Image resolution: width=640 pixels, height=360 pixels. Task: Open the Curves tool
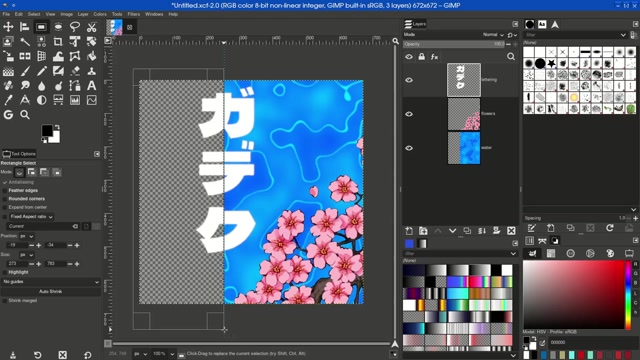(x=91, y=100)
